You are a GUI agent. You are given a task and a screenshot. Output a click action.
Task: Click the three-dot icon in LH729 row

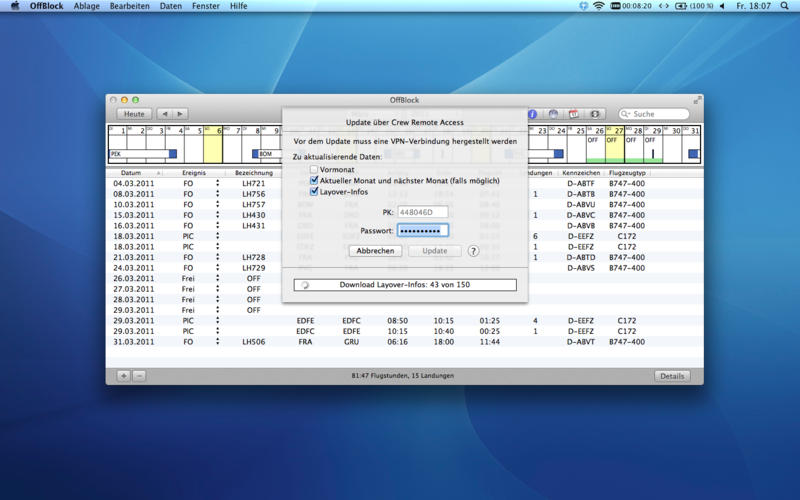click(x=217, y=268)
